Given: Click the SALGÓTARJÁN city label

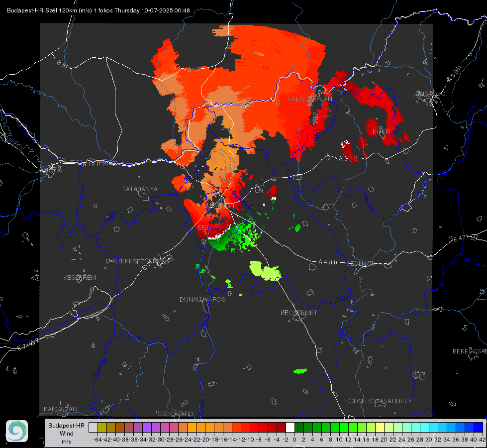Looking at the screenshot, I should click(309, 99).
